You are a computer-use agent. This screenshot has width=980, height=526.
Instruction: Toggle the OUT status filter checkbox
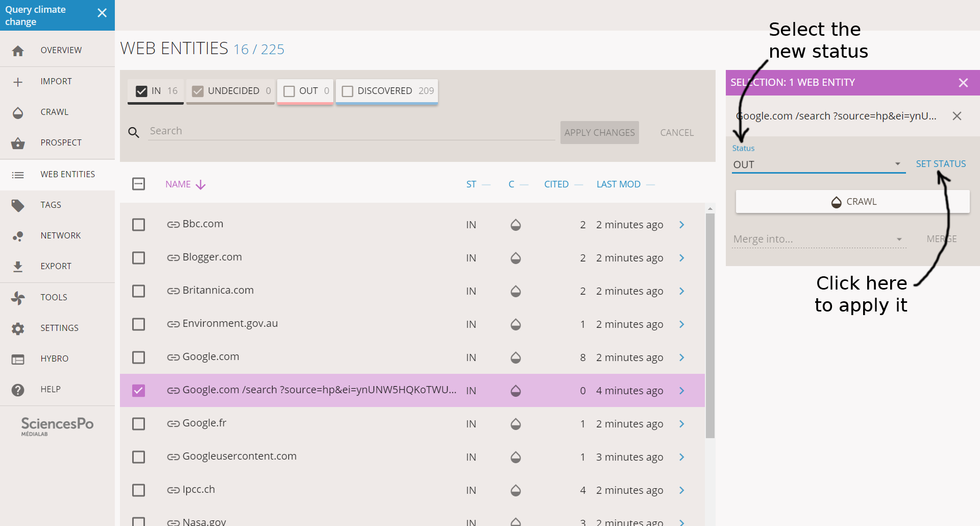pyautogui.click(x=289, y=91)
